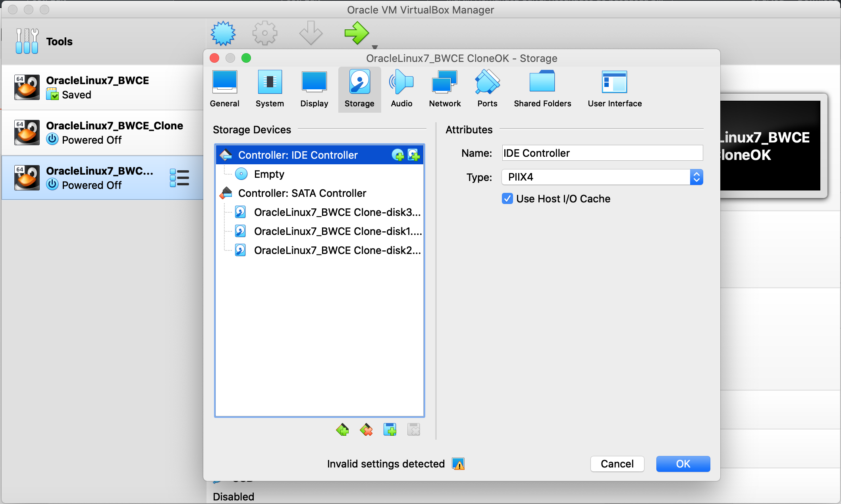This screenshot has width=841, height=504.
Task: Close the Storage settings dialog
Action: pos(214,58)
